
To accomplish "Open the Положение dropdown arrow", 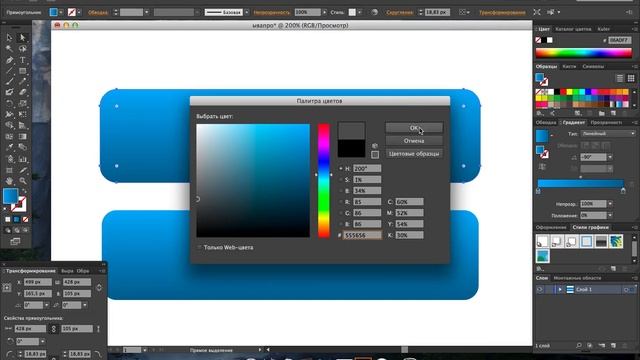I will 610,215.
